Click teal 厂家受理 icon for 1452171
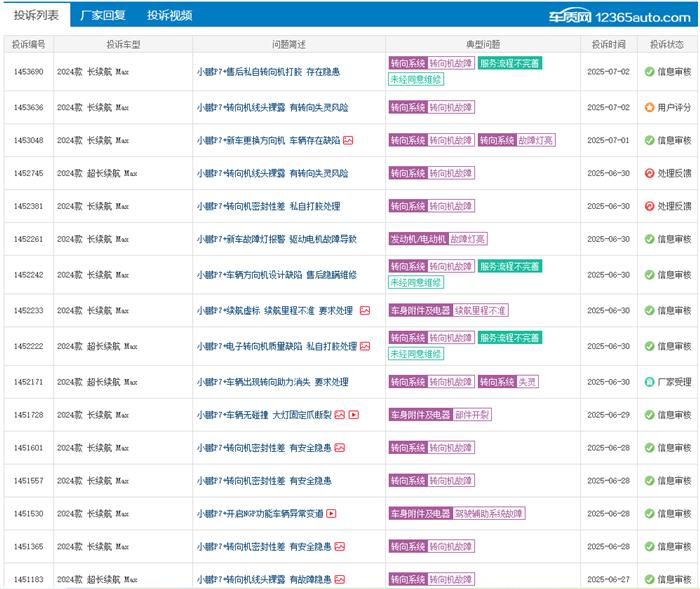Viewport: 700px width, 589px height. coord(650,382)
